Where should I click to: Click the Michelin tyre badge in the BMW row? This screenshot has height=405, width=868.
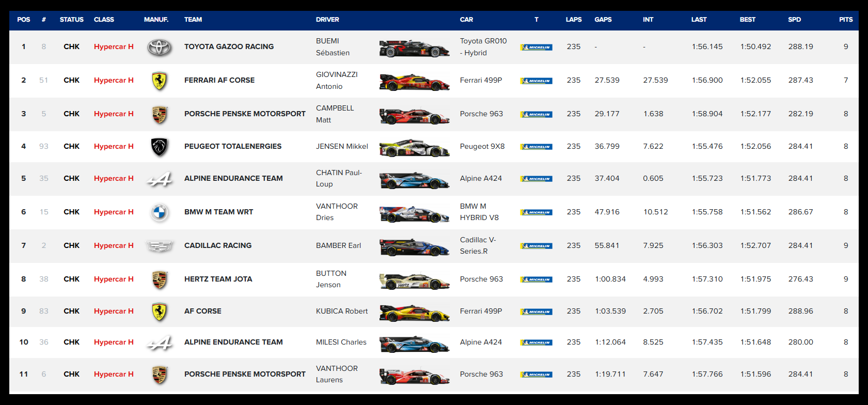tap(536, 212)
